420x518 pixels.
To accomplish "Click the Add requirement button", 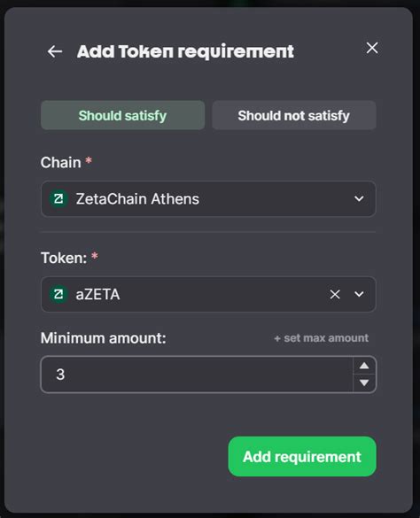I will tap(302, 457).
